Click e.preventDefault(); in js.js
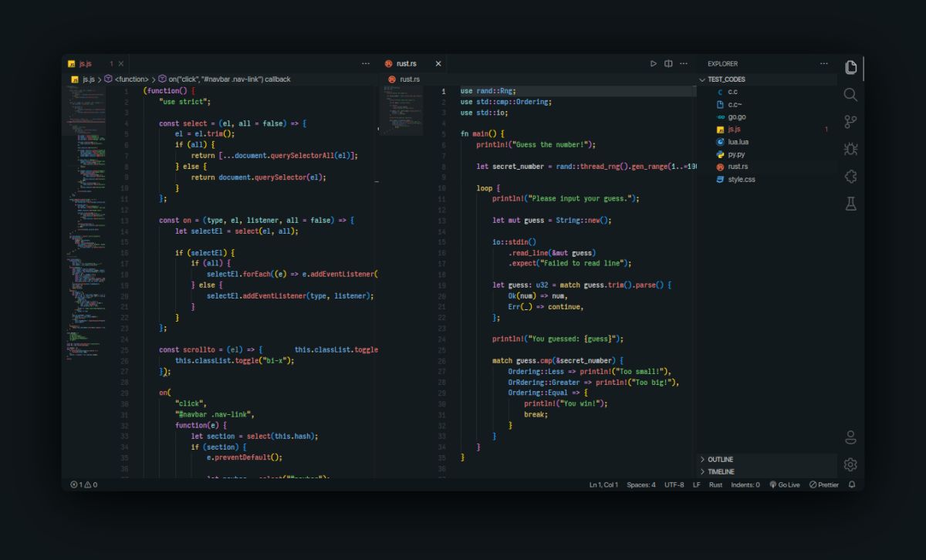This screenshot has height=560, width=926. (x=245, y=457)
